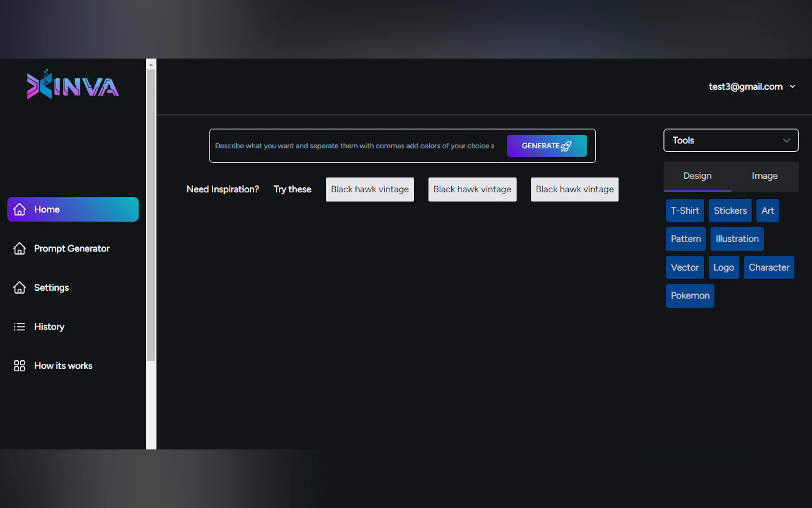The height and width of the screenshot is (508, 812).
Task: Expand the Tools dropdown
Action: 730,140
